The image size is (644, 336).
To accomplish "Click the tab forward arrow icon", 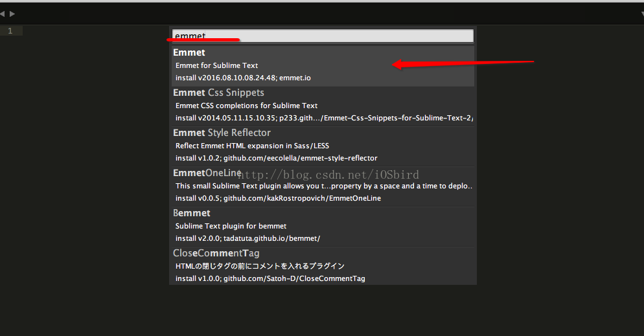I will (12, 14).
